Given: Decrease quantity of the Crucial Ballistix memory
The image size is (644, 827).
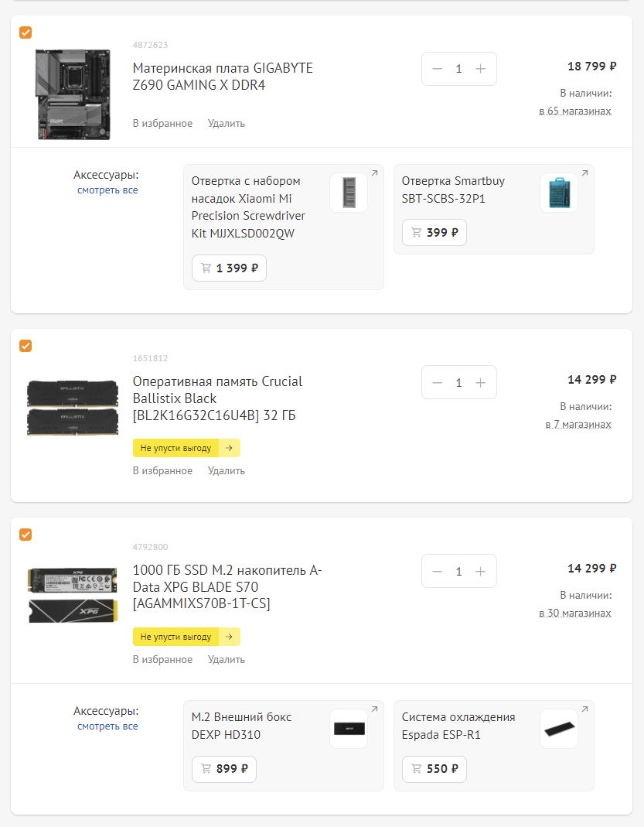Looking at the screenshot, I should [437, 382].
